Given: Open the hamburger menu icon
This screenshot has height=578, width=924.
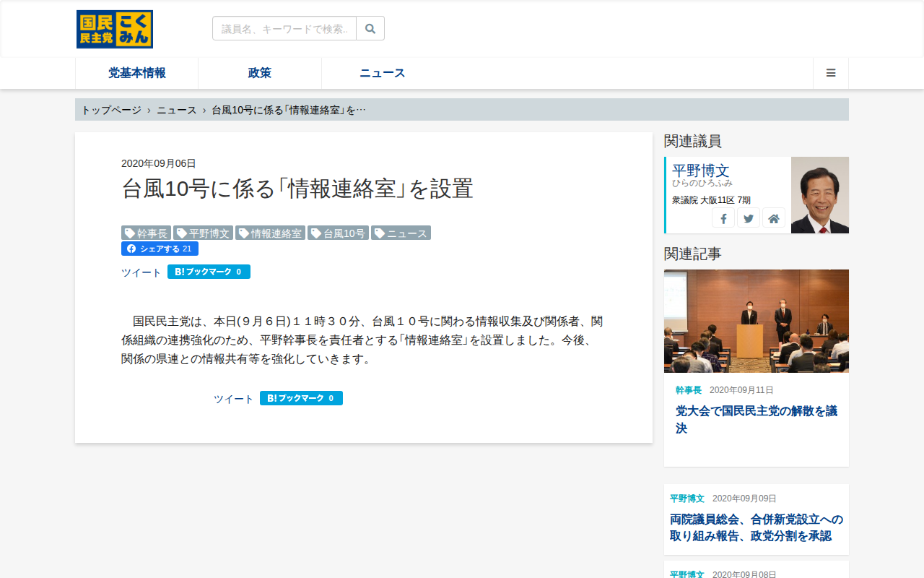Looking at the screenshot, I should point(831,73).
